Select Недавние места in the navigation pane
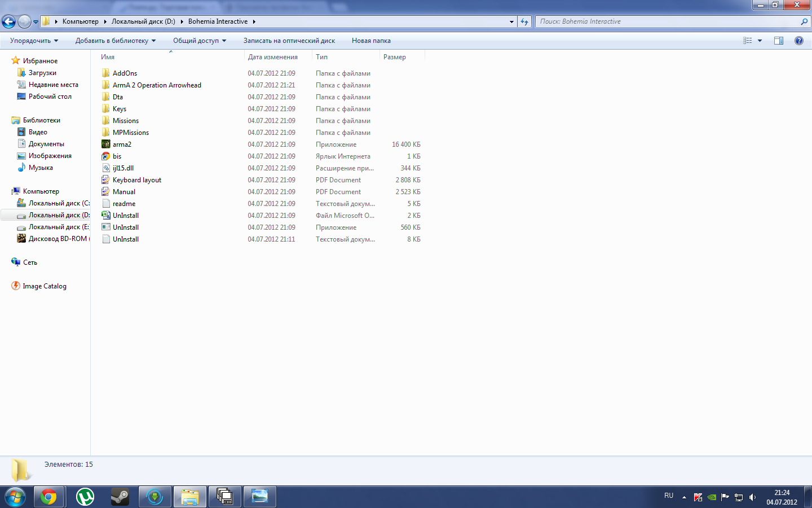This screenshot has height=508, width=812. pos(54,85)
